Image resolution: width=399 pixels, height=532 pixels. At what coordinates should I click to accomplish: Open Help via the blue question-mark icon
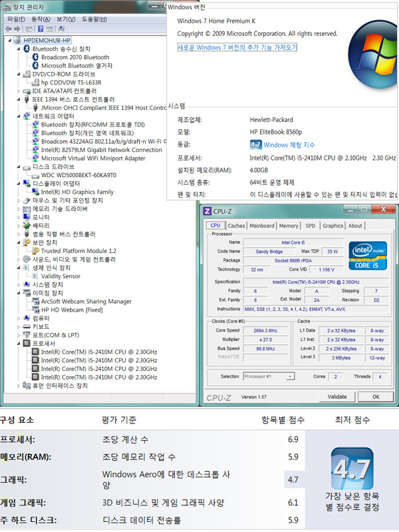point(41,29)
